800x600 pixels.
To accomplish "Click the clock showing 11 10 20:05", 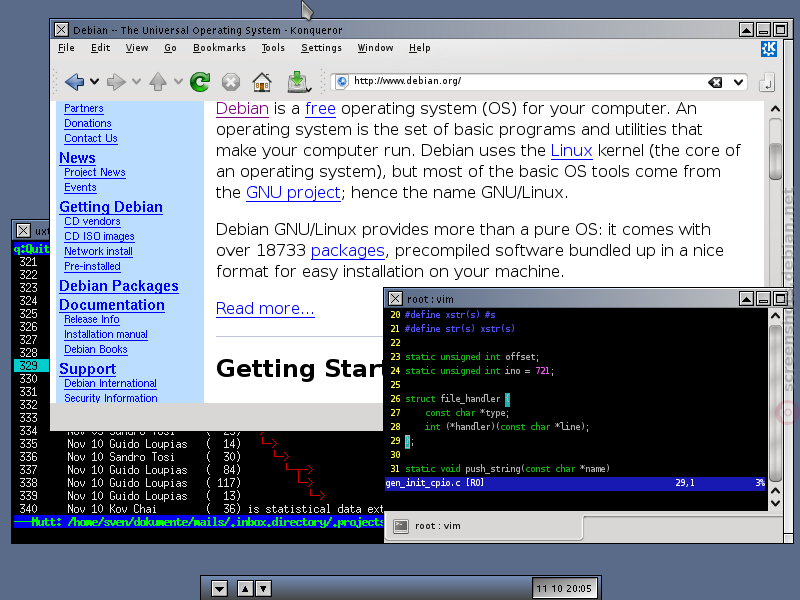I will (x=564, y=588).
